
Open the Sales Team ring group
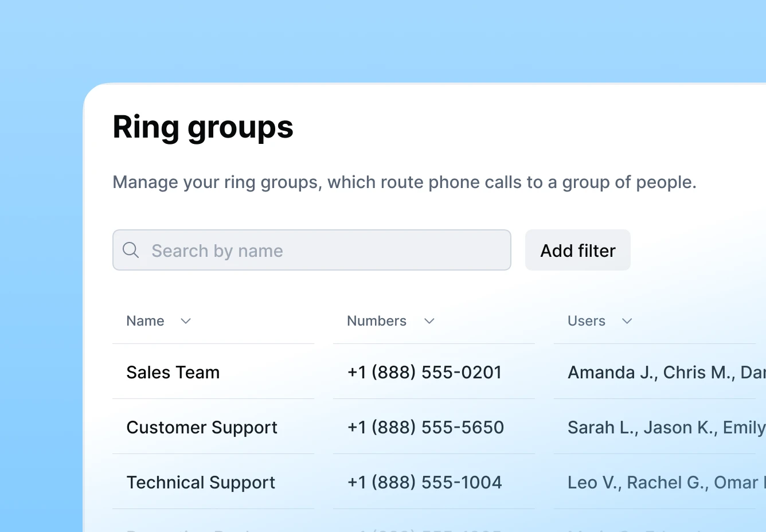pyautogui.click(x=173, y=373)
